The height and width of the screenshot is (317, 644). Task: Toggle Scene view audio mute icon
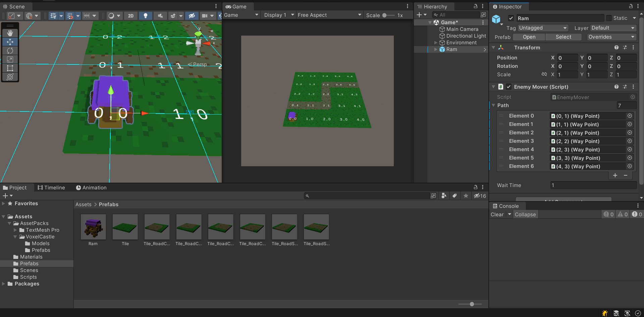[160, 15]
